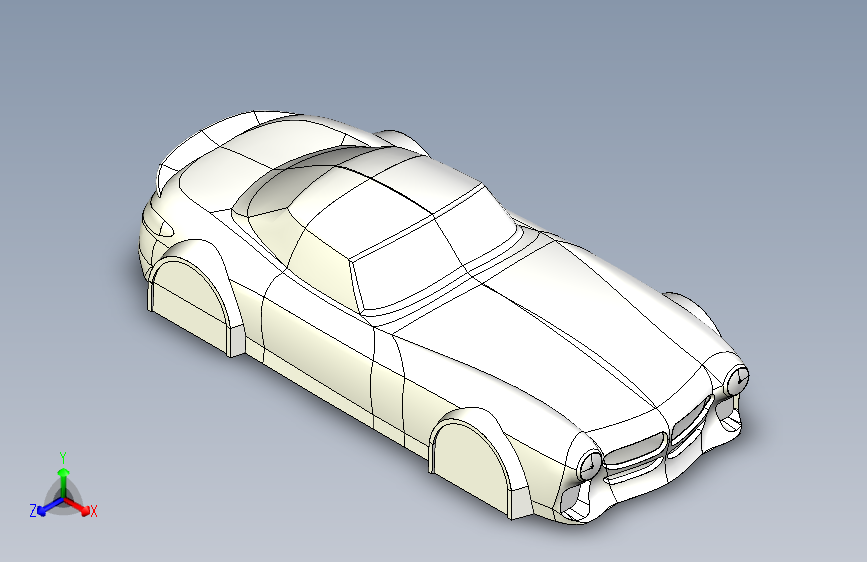The width and height of the screenshot is (867, 562).
Task: Select the round headlight nearest the front wheel
Action: click(589, 465)
